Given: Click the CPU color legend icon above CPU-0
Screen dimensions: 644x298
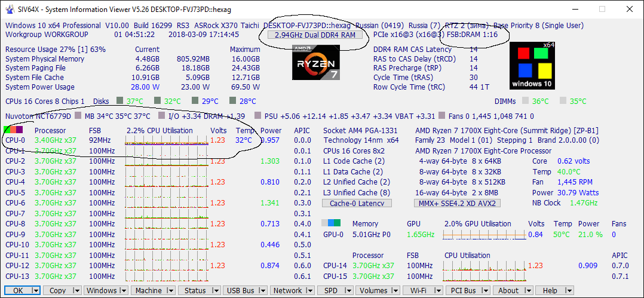Looking at the screenshot, I should coord(13,130).
